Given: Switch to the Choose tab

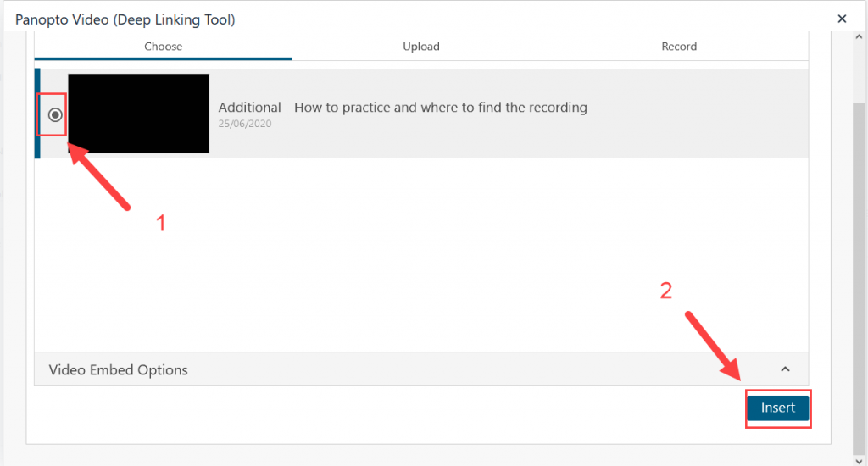Looking at the screenshot, I should coord(164,47).
